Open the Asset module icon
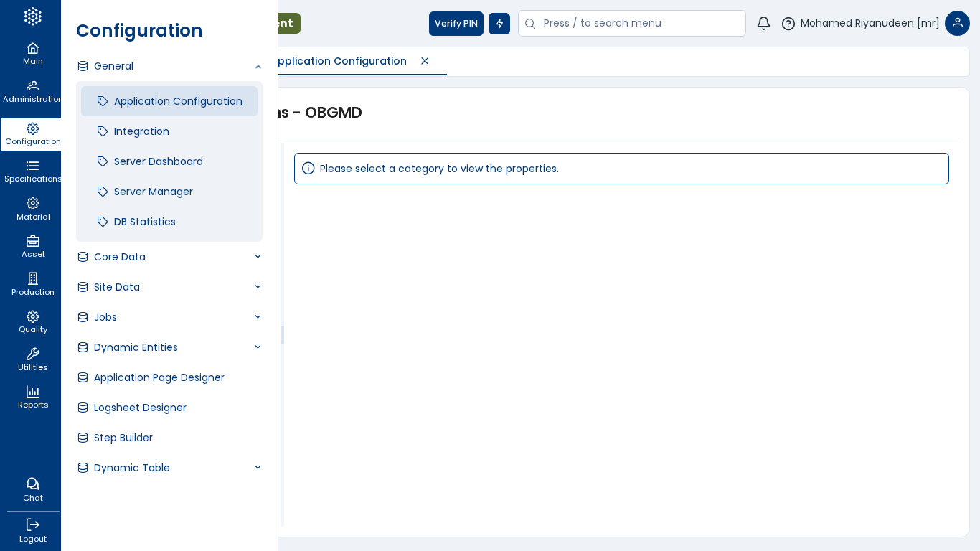 (32, 242)
